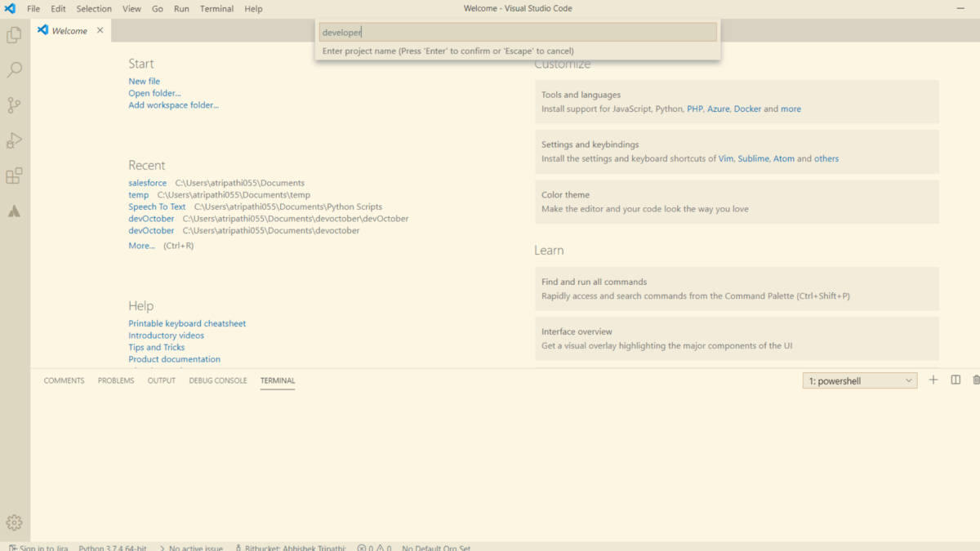
Task: Click the project name input field
Action: point(518,33)
